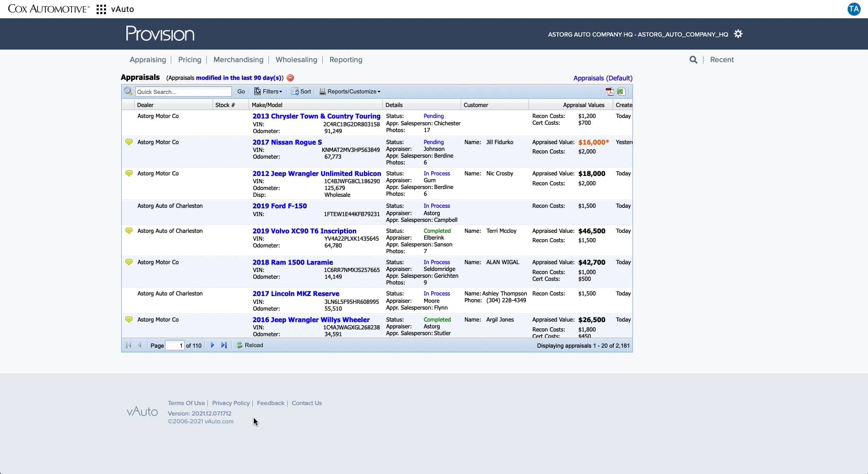Reload the appraisals list
The height and width of the screenshot is (474, 868).
[x=250, y=345]
